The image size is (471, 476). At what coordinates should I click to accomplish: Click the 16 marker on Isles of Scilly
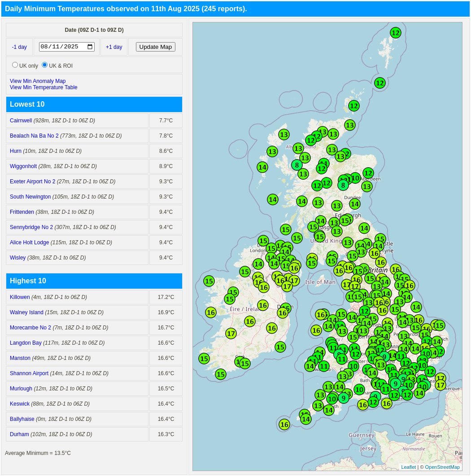point(284,425)
